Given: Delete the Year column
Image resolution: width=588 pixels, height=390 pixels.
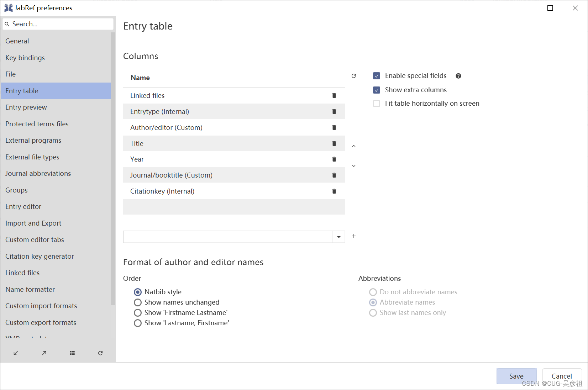Looking at the screenshot, I should (334, 159).
